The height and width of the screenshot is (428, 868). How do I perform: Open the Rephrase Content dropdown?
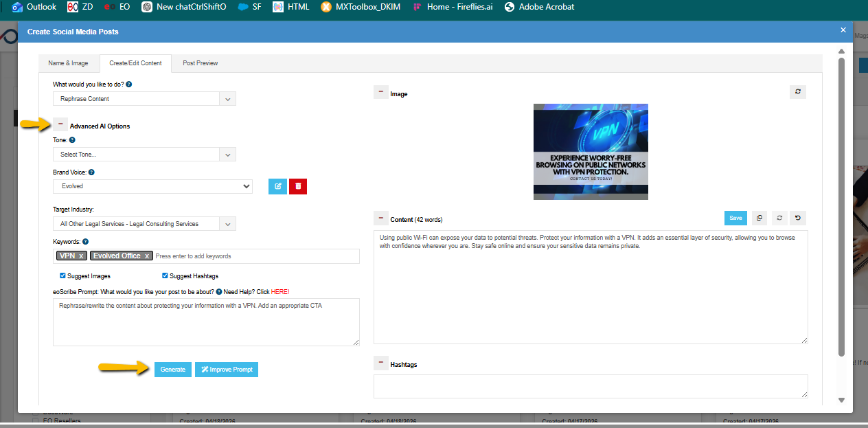[x=144, y=98]
